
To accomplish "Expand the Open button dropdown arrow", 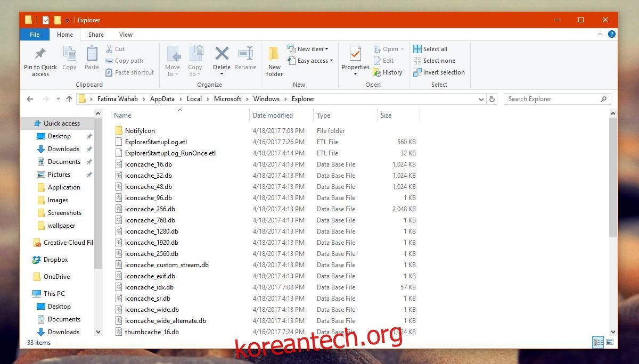I will [402, 49].
